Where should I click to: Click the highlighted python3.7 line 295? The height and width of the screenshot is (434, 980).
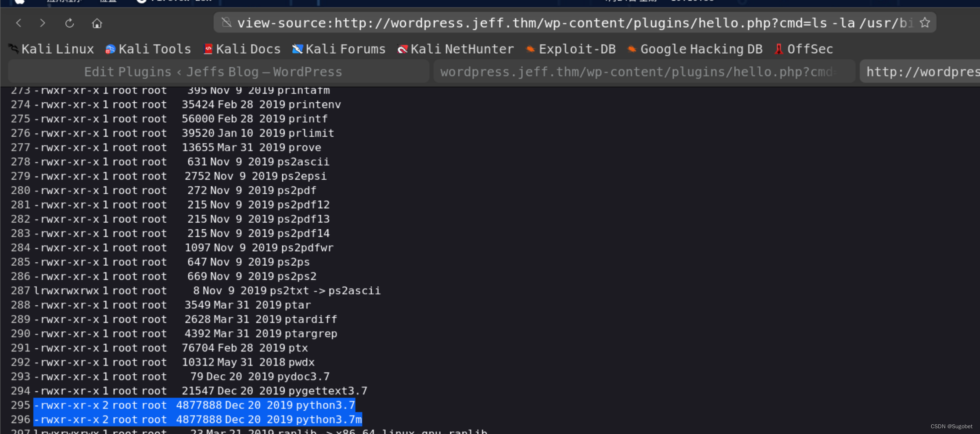coord(194,405)
